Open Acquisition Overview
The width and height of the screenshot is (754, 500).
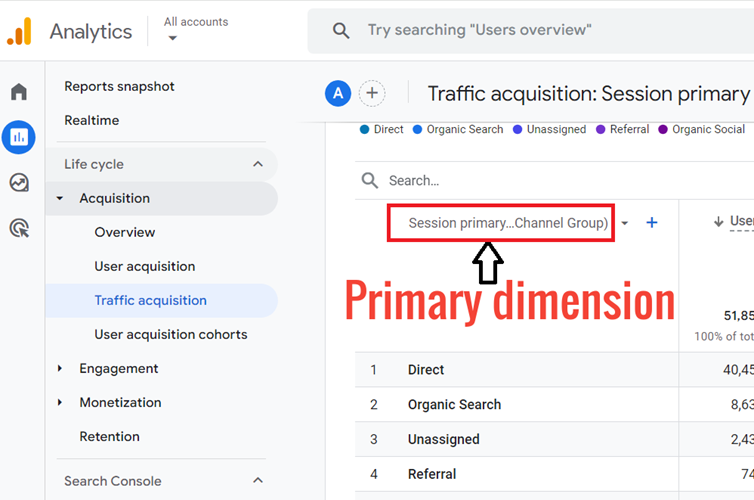coord(125,232)
